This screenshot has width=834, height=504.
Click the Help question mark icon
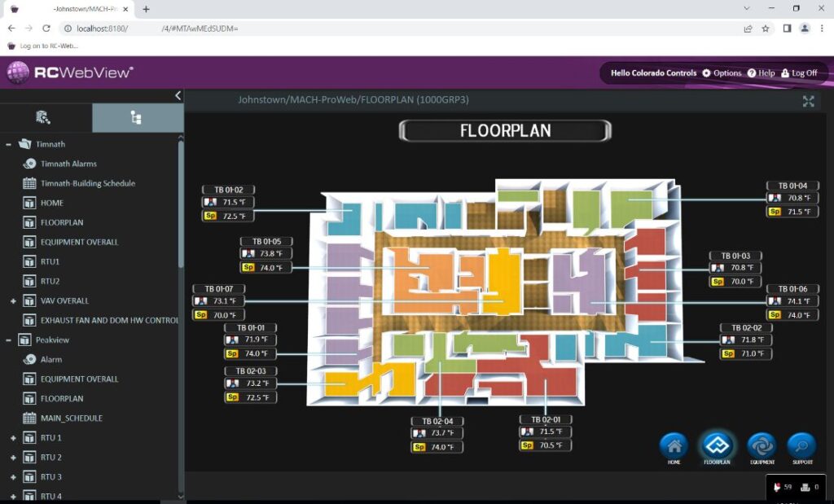click(752, 73)
